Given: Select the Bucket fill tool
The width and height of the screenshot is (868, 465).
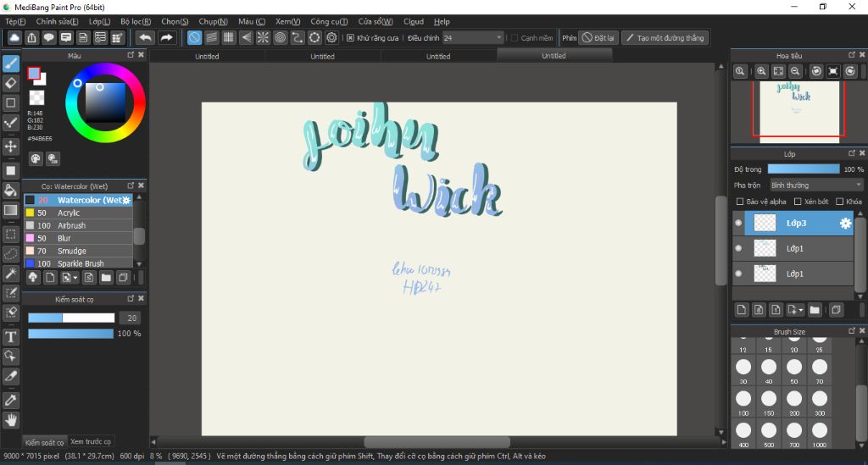Looking at the screenshot, I should (10, 191).
